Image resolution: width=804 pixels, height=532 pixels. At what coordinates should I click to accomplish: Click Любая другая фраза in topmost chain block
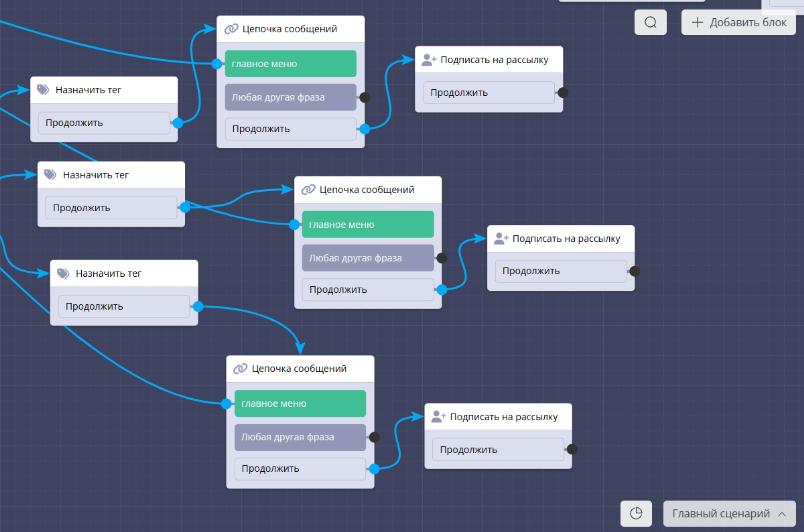290,97
